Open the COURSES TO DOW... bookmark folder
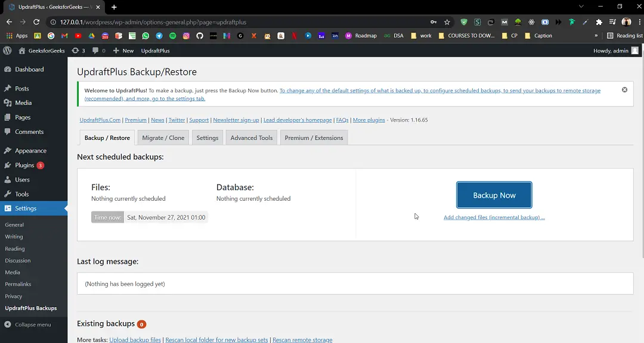Screen dimensions: 644x343 pos(466,36)
